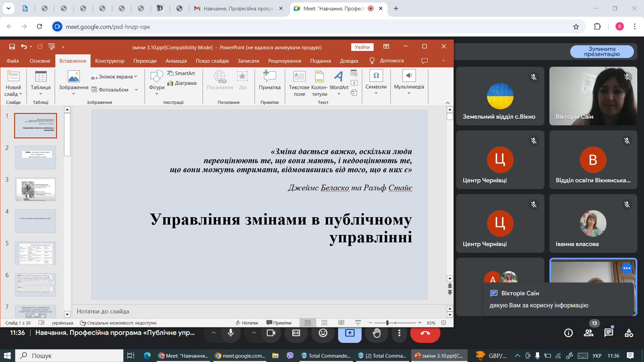Leave the call with red button

coord(425,333)
